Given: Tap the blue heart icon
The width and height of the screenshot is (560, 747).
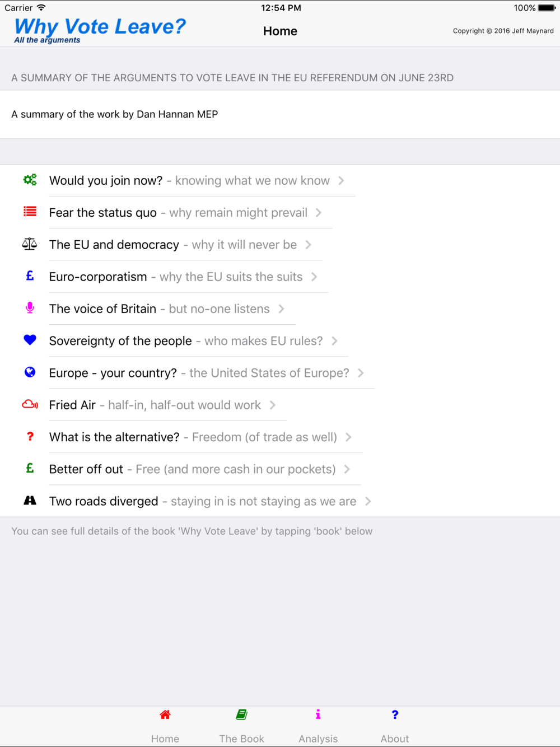Looking at the screenshot, I should pyautogui.click(x=30, y=340).
